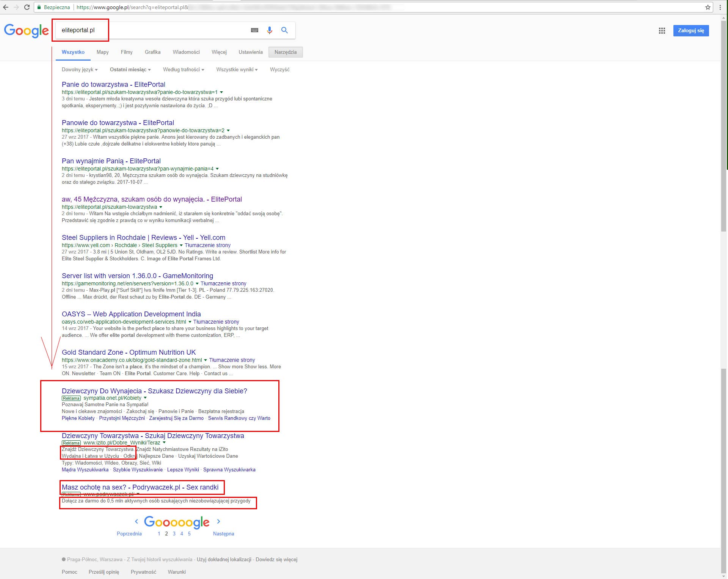Go to next results page chevron
728x579 pixels.
[218, 521]
